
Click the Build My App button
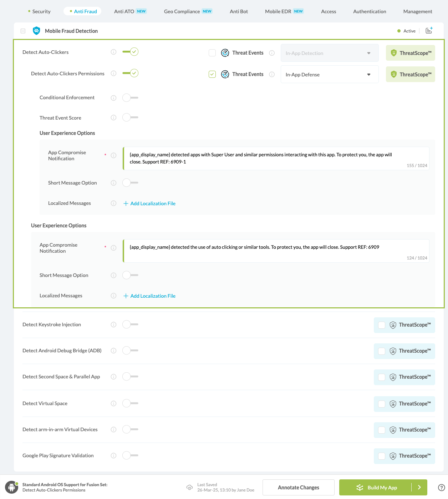click(382, 487)
